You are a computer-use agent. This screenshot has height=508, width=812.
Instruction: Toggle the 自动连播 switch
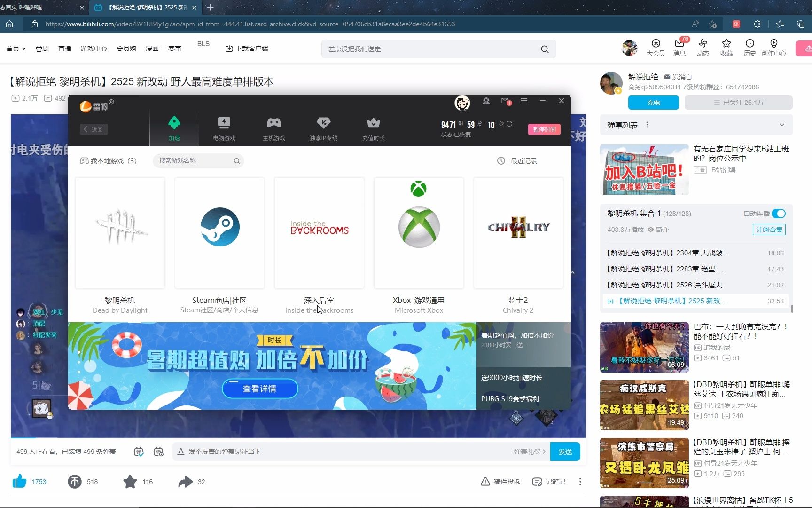click(x=779, y=214)
